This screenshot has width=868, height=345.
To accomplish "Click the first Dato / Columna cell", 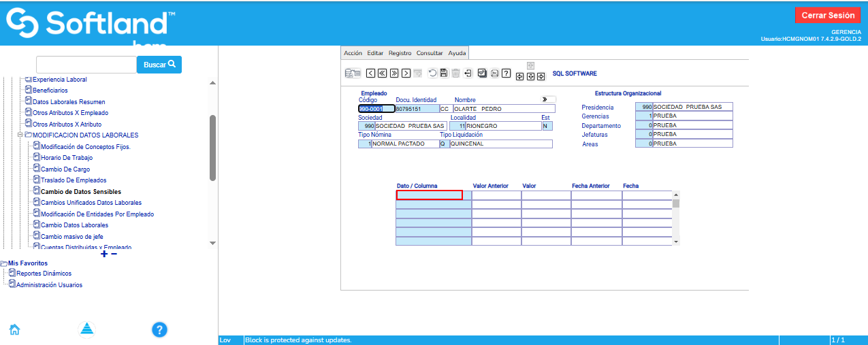I will click(430, 195).
